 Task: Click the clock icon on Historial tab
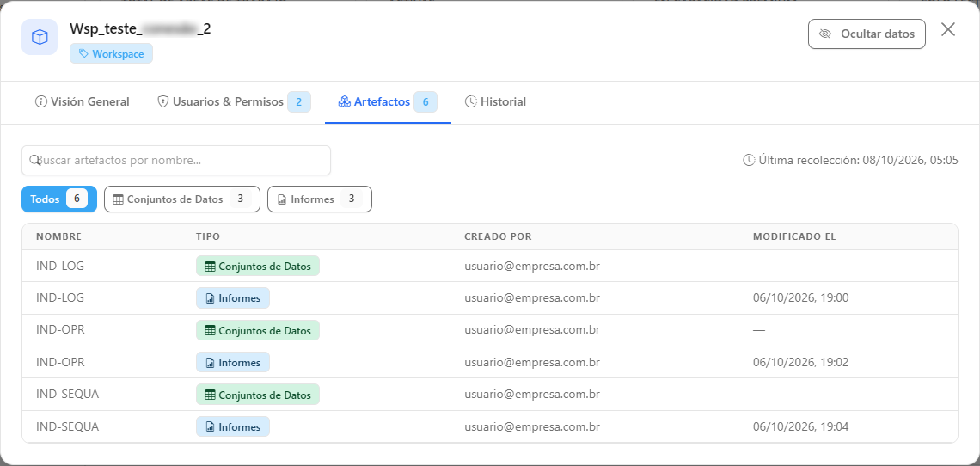coord(471,101)
